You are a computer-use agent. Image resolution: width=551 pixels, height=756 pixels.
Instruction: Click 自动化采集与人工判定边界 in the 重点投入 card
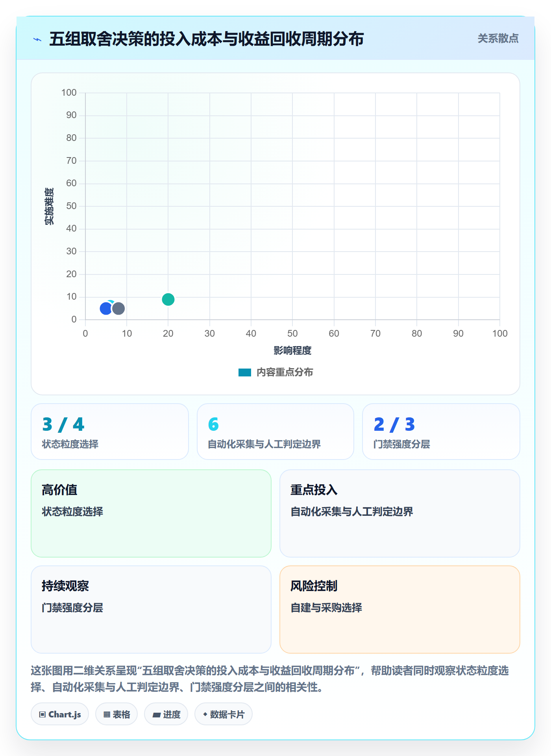352,511
